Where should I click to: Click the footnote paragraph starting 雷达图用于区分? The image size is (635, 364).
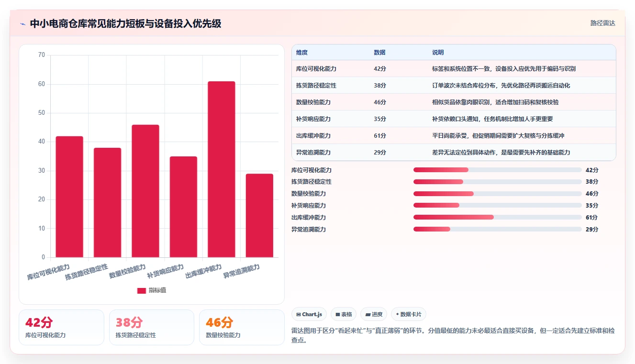[453, 335]
